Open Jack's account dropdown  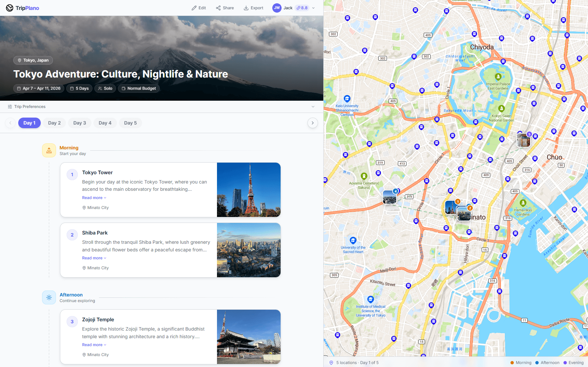314,8
